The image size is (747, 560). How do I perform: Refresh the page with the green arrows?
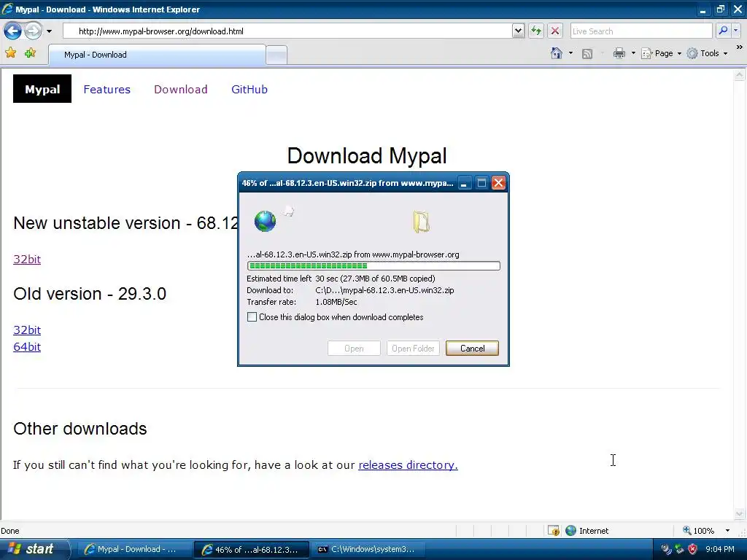point(536,31)
